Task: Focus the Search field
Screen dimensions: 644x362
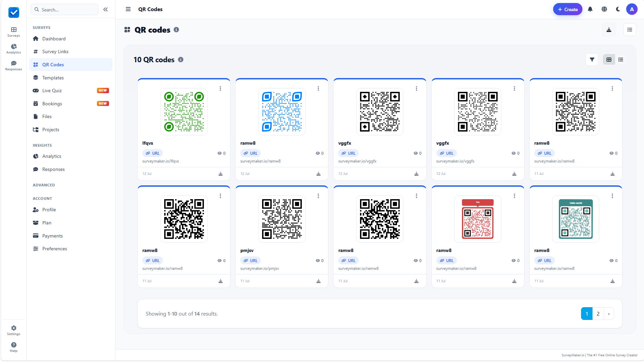Action: pyautogui.click(x=65, y=9)
